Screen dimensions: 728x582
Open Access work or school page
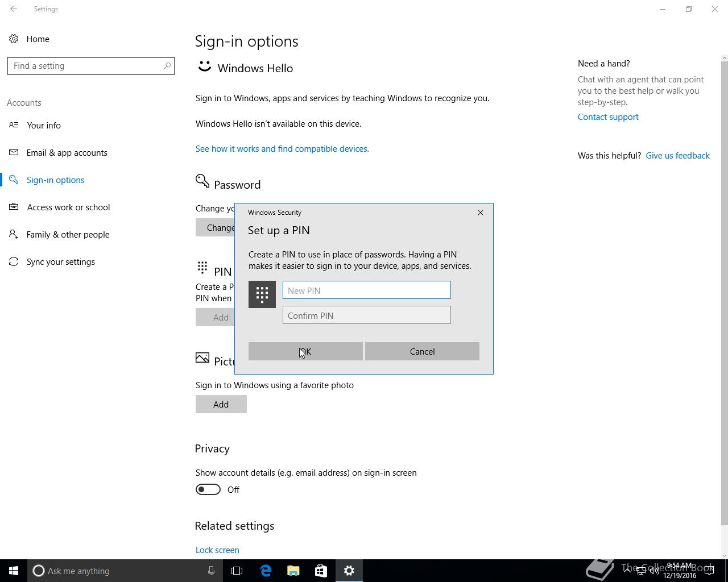click(x=69, y=207)
